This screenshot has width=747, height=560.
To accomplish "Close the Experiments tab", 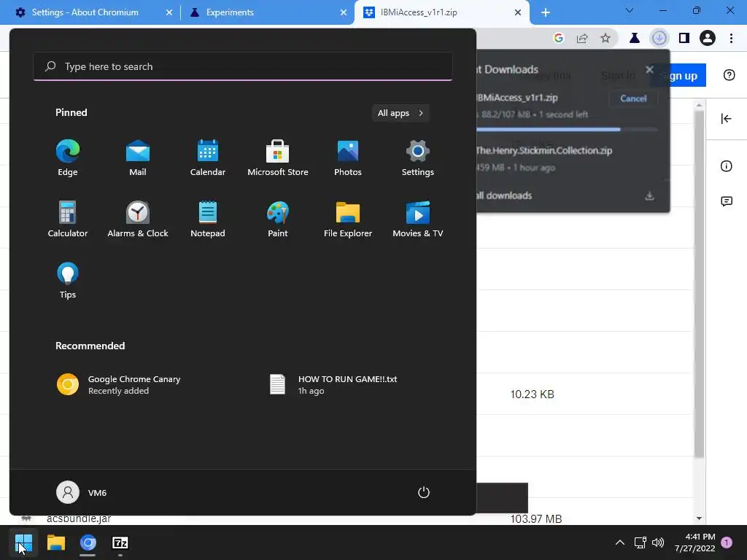I will (344, 12).
